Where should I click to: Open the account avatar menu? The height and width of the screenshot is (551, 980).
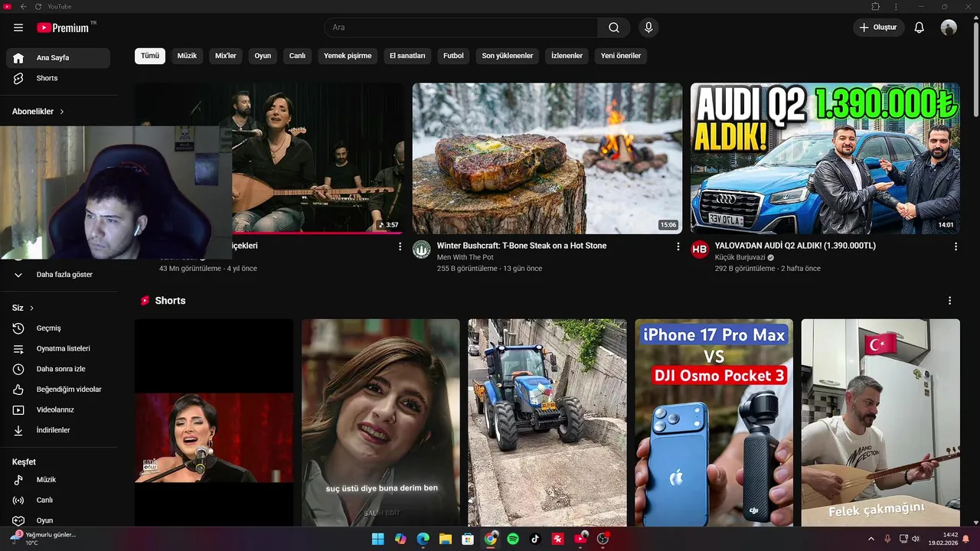(x=949, y=28)
